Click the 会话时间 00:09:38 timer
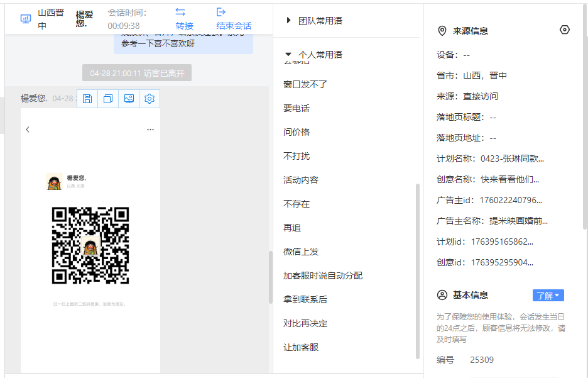The height and width of the screenshot is (378, 588). 127,19
